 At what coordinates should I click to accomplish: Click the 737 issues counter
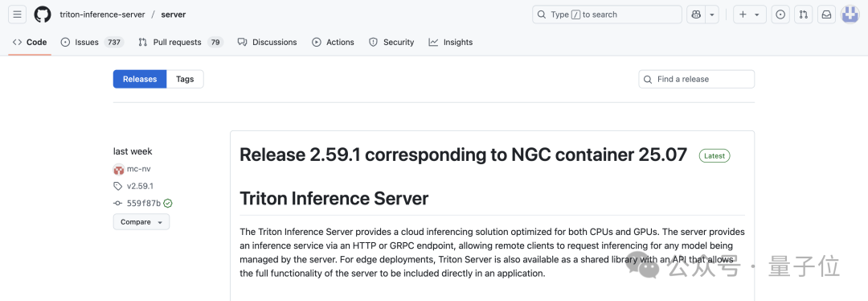pyautogui.click(x=114, y=42)
